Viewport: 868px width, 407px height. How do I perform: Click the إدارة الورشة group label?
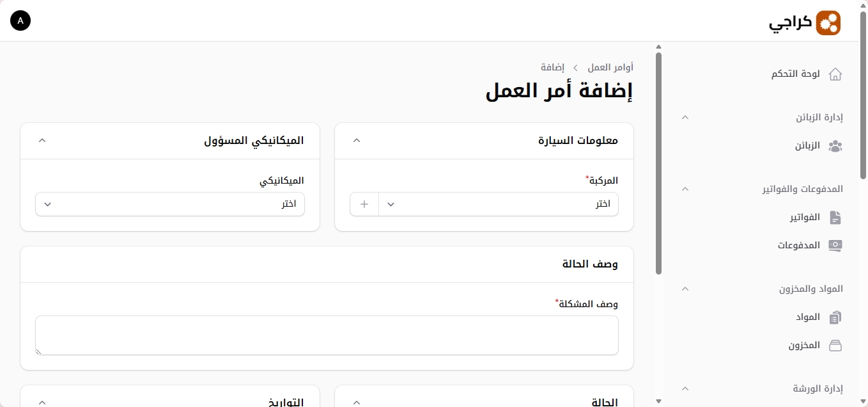pyautogui.click(x=818, y=388)
